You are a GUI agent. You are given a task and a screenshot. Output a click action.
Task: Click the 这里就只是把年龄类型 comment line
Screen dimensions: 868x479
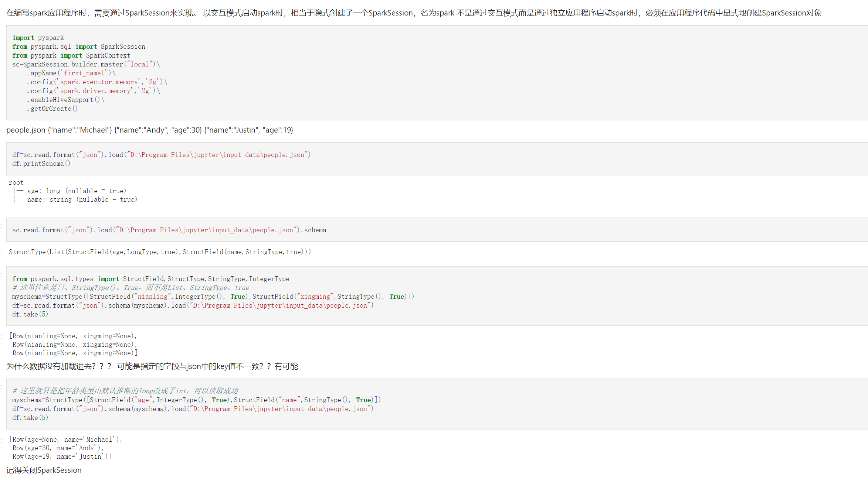(125, 390)
